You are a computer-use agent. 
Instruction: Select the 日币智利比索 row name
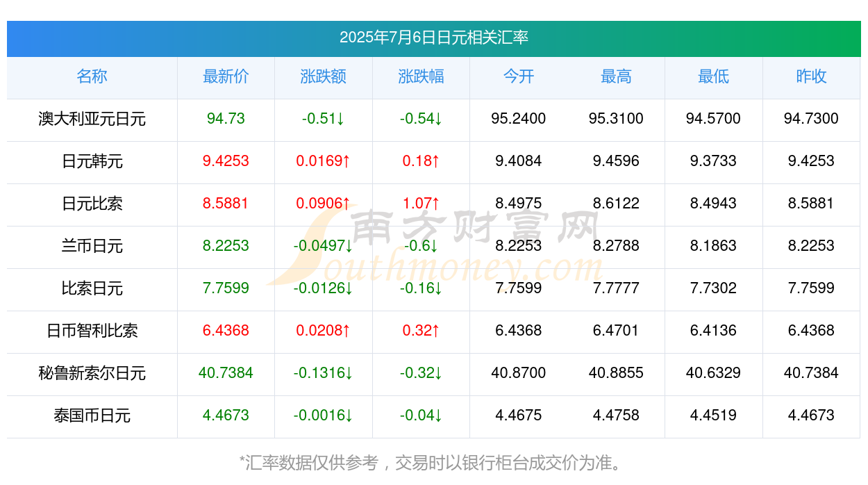coord(92,331)
